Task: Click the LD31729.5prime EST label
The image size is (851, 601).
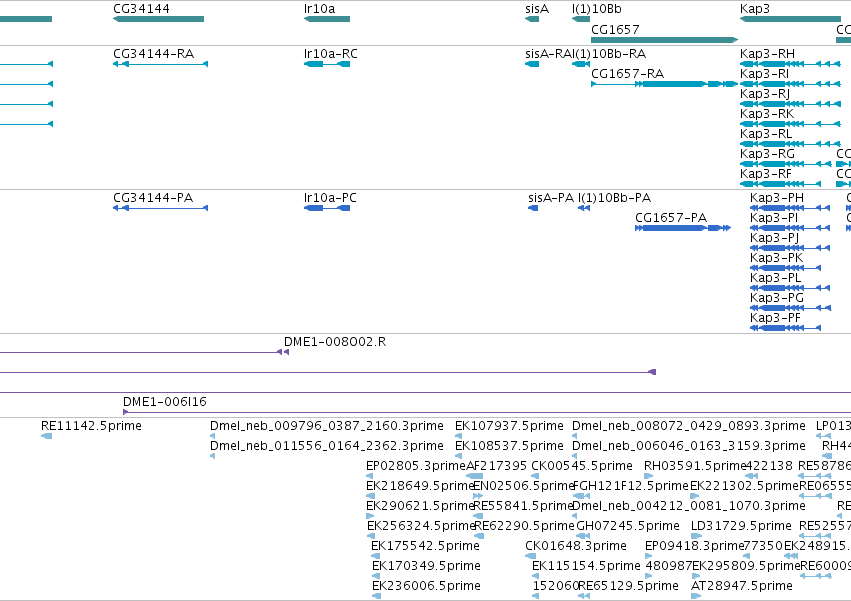Action: click(x=741, y=526)
